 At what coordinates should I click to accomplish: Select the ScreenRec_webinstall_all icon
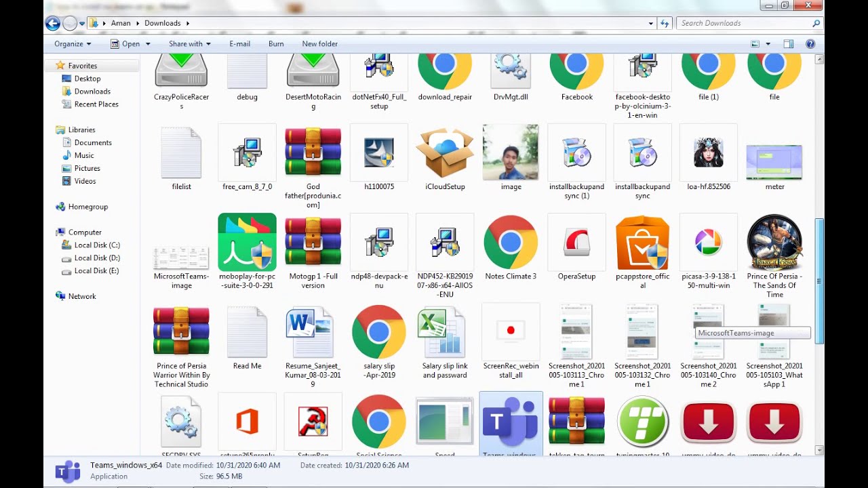(x=511, y=331)
